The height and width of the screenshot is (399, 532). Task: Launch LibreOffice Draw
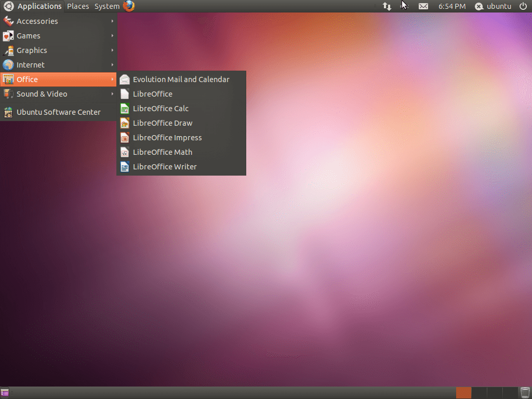181,123
